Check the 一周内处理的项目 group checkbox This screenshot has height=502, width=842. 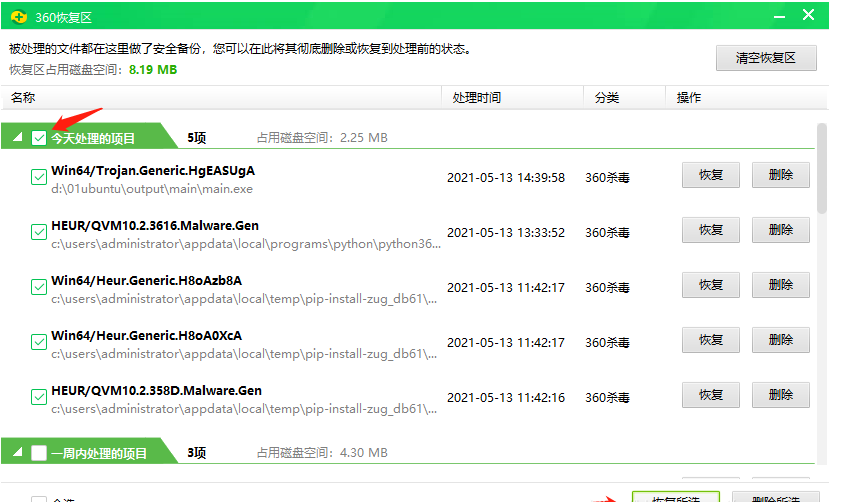[x=39, y=453]
